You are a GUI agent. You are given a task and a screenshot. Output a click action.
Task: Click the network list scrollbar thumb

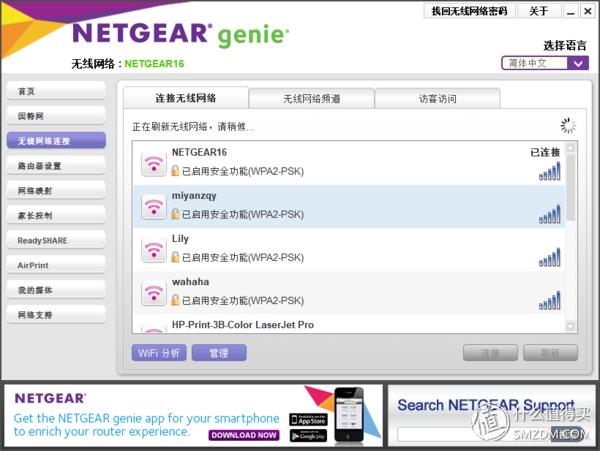tap(571, 187)
